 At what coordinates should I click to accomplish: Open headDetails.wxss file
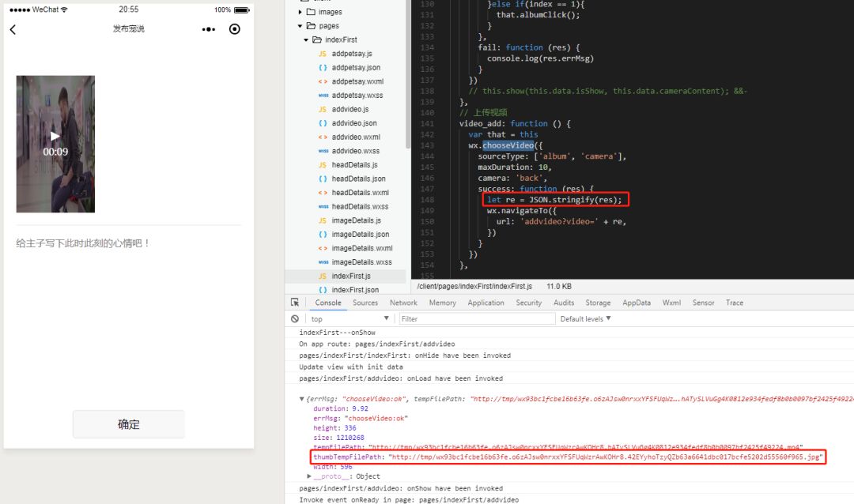[x=360, y=206]
